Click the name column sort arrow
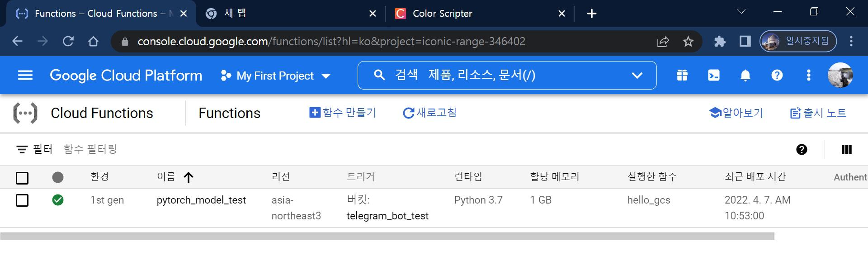Screen dimensions: 868x275 click(x=189, y=177)
